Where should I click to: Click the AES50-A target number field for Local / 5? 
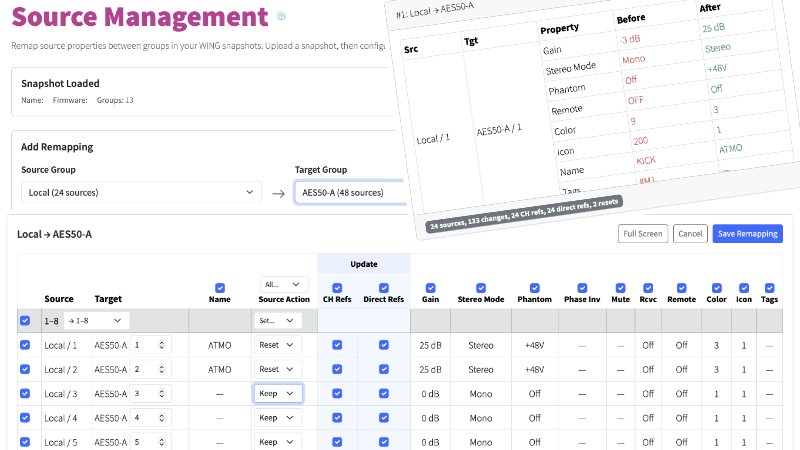(x=151, y=442)
